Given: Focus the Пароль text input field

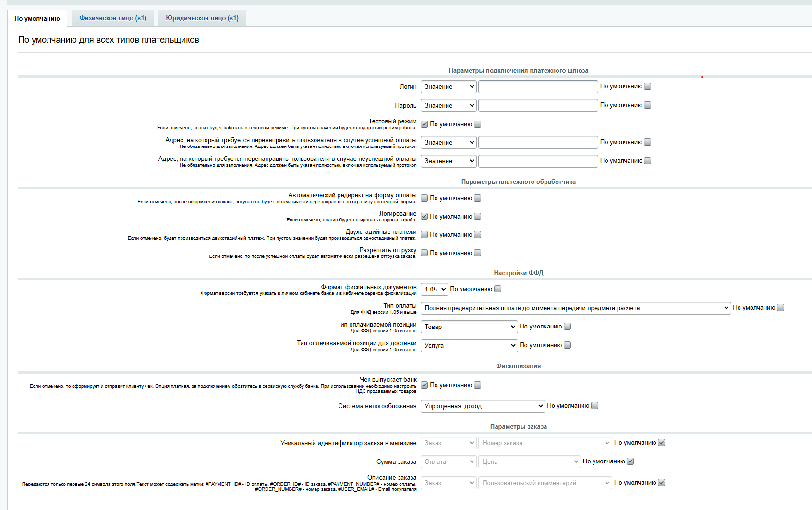Looking at the screenshot, I should [538, 105].
